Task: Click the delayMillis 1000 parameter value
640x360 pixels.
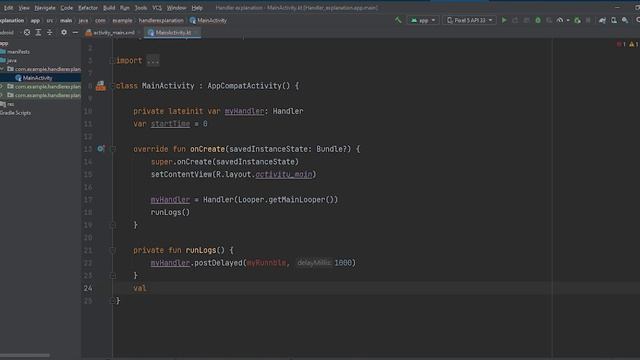Action: 343,263
